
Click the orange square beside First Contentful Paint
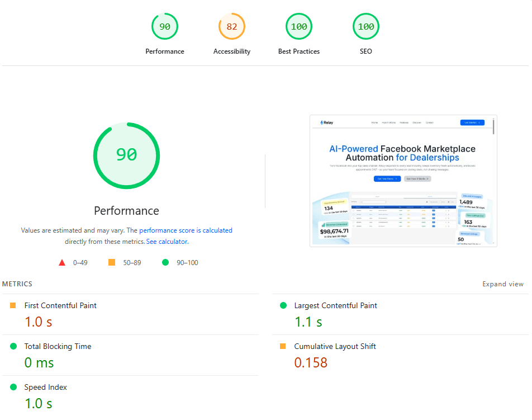coord(13,305)
